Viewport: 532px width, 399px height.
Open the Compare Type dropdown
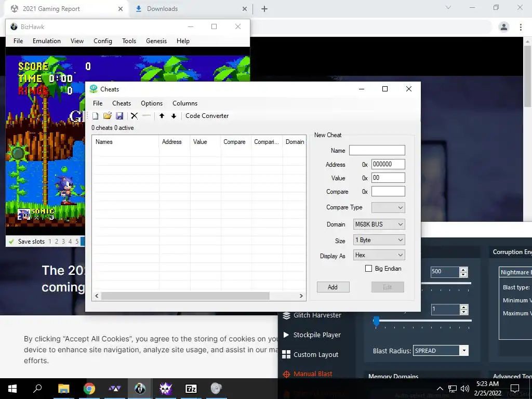pyautogui.click(x=388, y=207)
